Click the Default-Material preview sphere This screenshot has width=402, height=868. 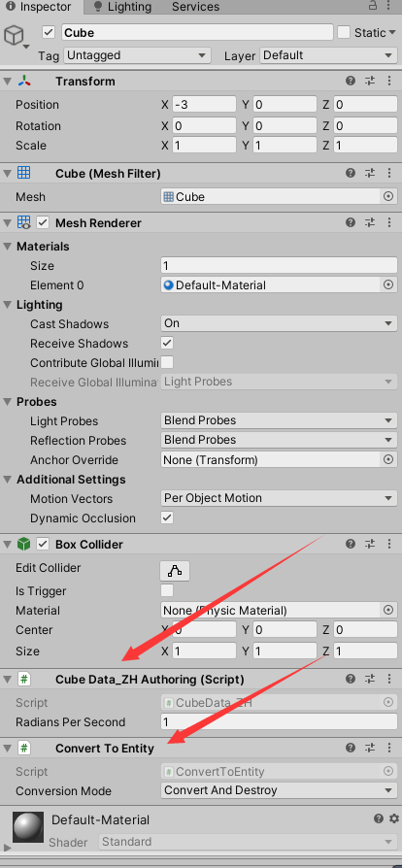pos(28,827)
